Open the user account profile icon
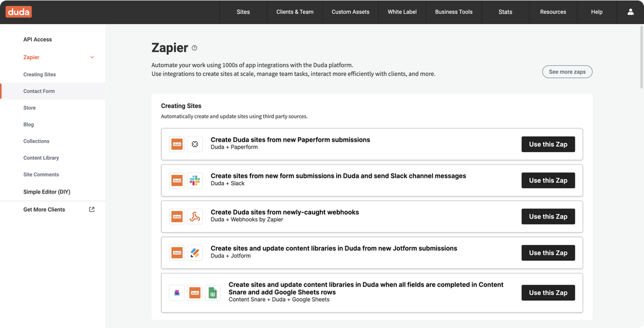The height and width of the screenshot is (328, 644). point(630,12)
